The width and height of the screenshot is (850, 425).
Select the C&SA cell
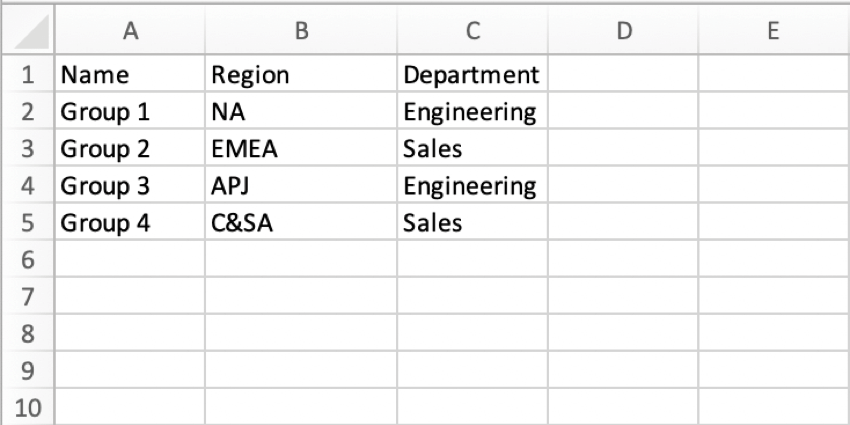point(300,223)
